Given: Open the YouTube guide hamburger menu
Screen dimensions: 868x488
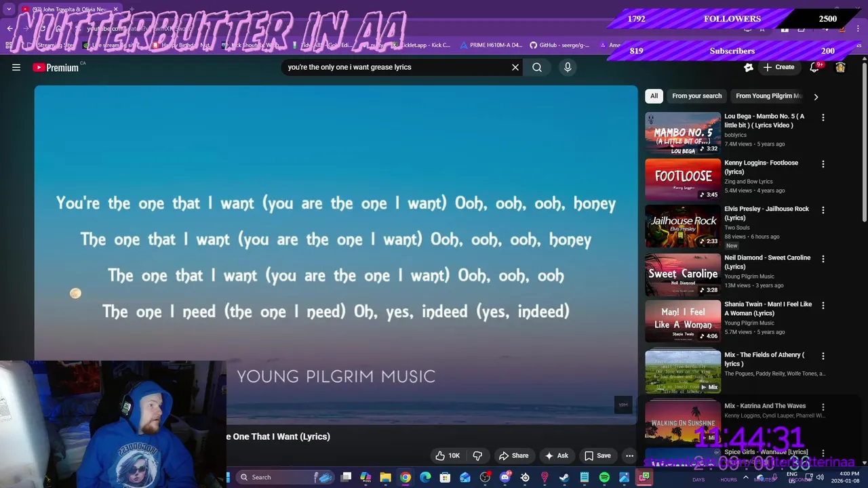Looking at the screenshot, I should pyautogui.click(x=16, y=67).
